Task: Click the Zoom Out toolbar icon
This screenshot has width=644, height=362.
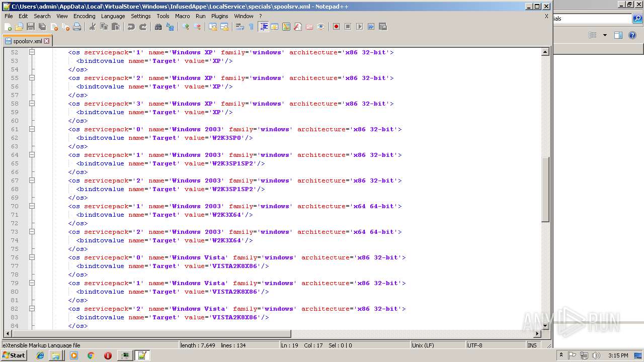Action: pyautogui.click(x=197, y=27)
